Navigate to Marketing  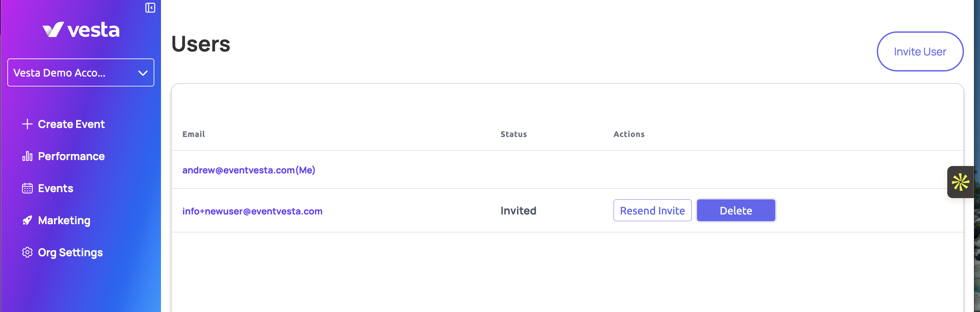[x=64, y=220]
